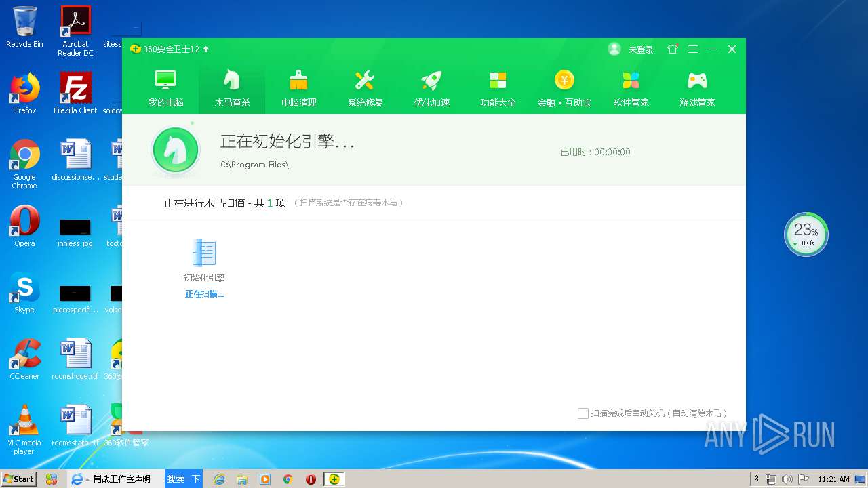This screenshot has width=868, height=488.
Task: Open 游戏管家 gamepad icon
Action: click(697, 81)
